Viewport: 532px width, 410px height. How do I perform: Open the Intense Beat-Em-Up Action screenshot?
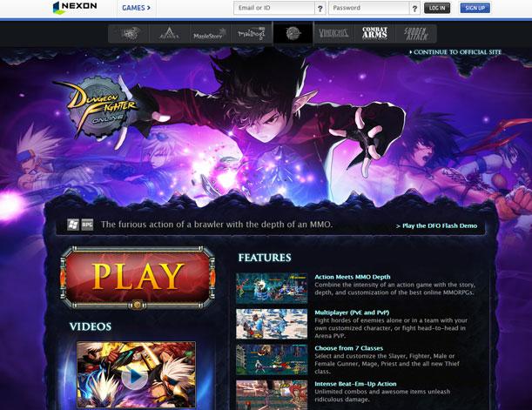pos(272,395)
